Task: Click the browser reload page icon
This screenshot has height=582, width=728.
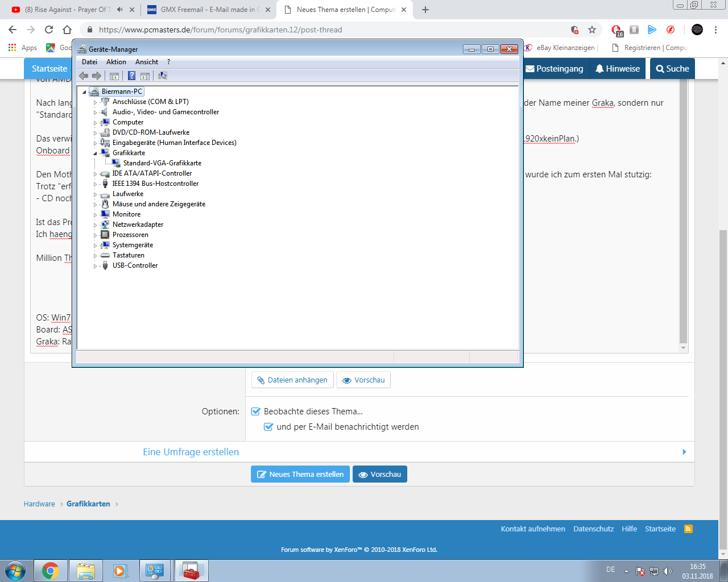Action: click(x=49, y=30)
